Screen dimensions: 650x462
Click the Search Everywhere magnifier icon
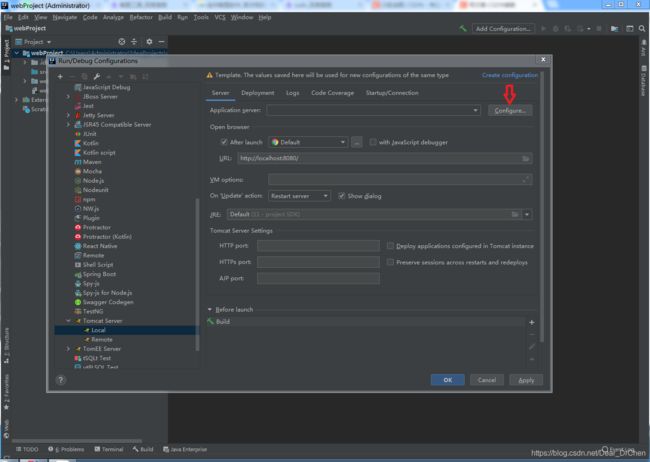[642, 29]
